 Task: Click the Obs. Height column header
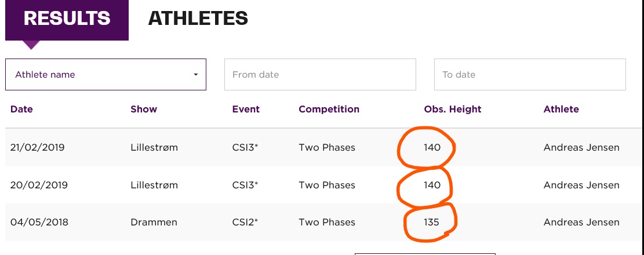click(x=453, y=109)
